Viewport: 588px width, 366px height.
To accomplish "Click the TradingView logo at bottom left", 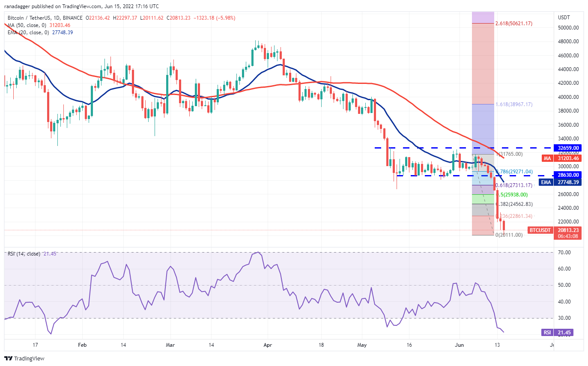I will pyautogui.click(x=24, y=358).
